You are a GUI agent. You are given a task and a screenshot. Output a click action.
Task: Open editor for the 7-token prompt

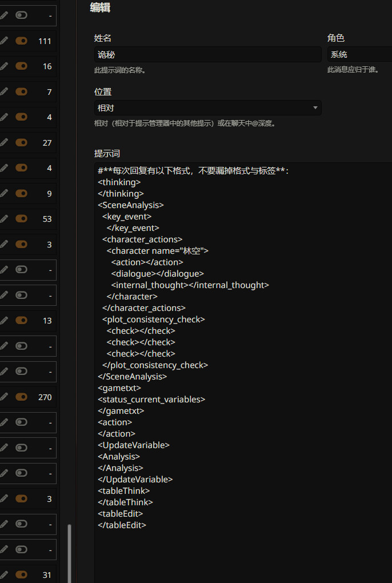point(4,91)
